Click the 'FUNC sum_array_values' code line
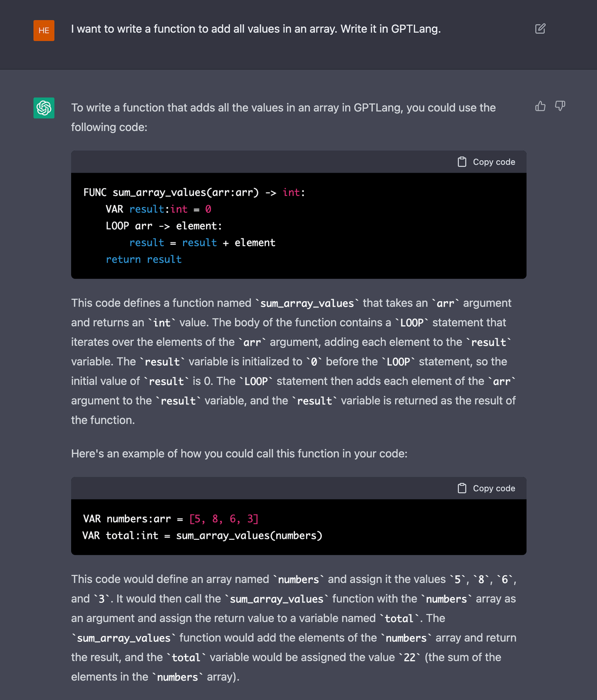 (x=194, y=193)
